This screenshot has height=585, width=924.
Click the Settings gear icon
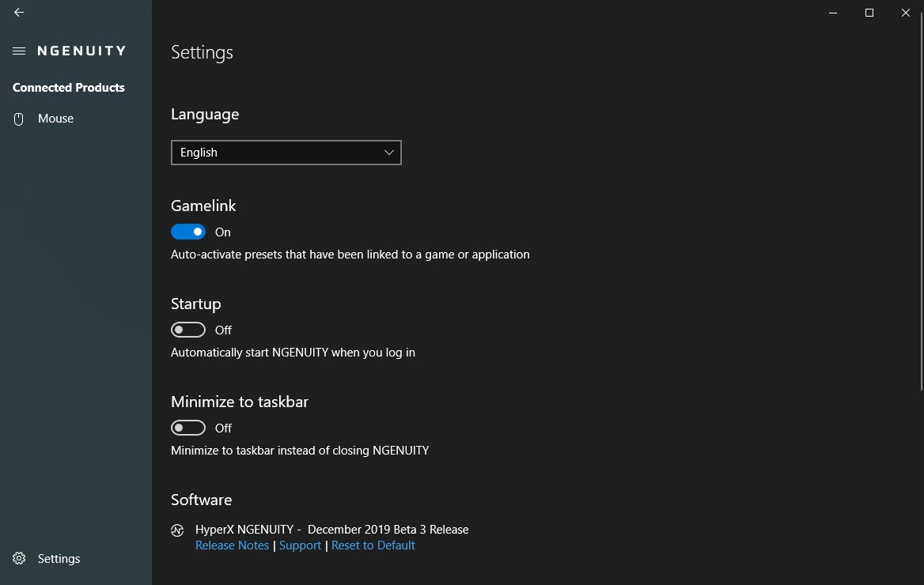point(19,558)
